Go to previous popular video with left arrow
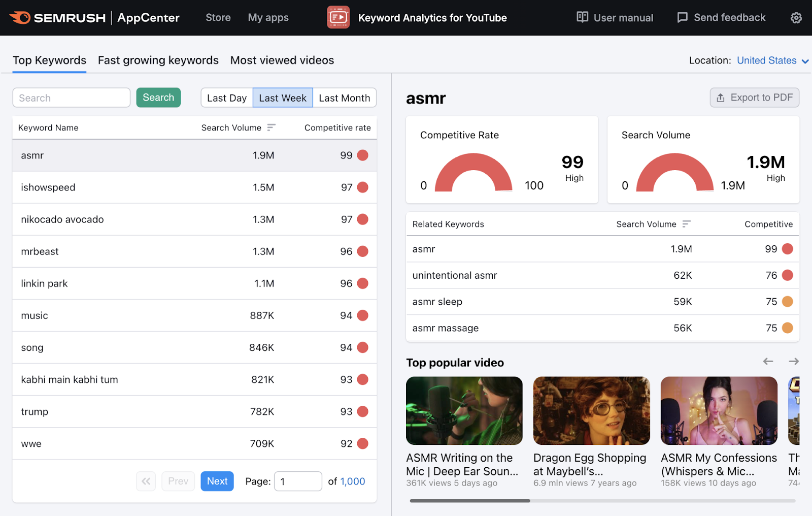The width and height of the screenshot is (812, 516). click(768, 362)
